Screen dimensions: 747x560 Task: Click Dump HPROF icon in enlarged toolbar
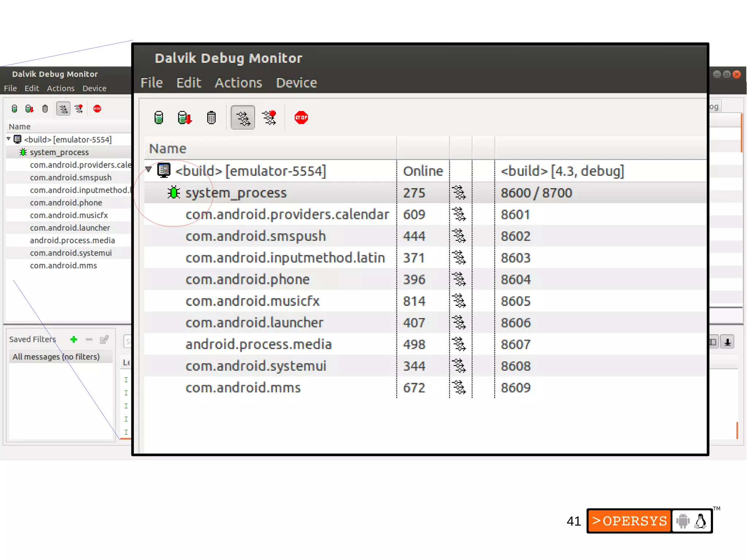tap(184, 117)
